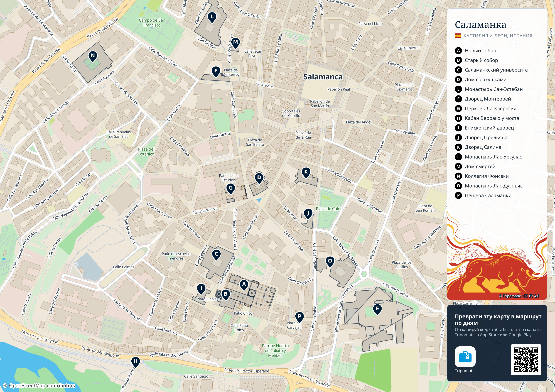Click OpenStreetMap contributors attribution
The image size is (555, 392).
[39, 386]
